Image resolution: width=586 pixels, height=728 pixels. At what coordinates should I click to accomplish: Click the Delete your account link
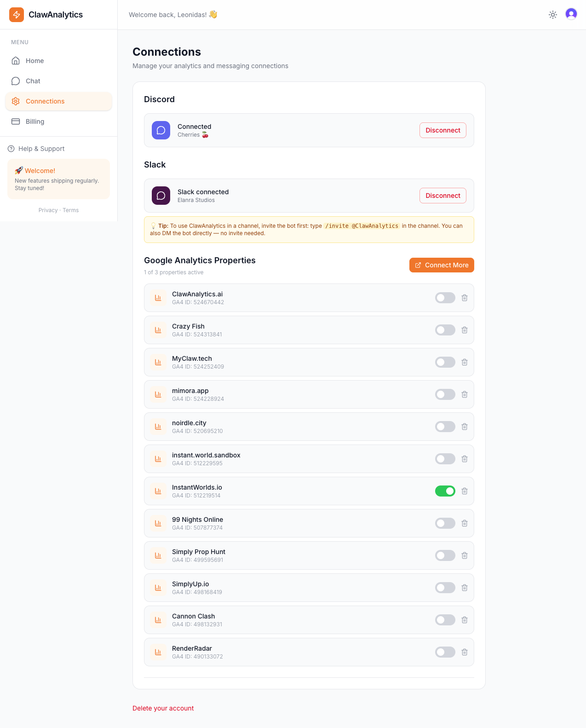(x=163, y=708)
